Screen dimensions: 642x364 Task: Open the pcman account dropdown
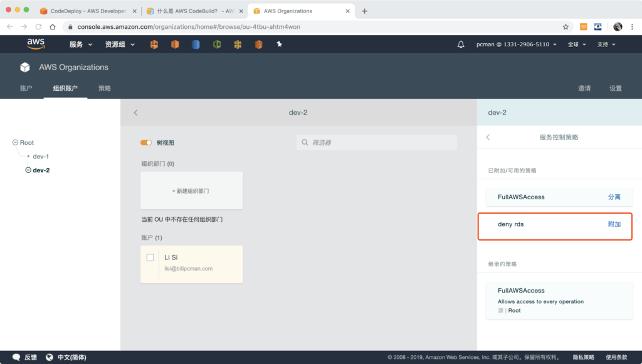pos(517,44)
